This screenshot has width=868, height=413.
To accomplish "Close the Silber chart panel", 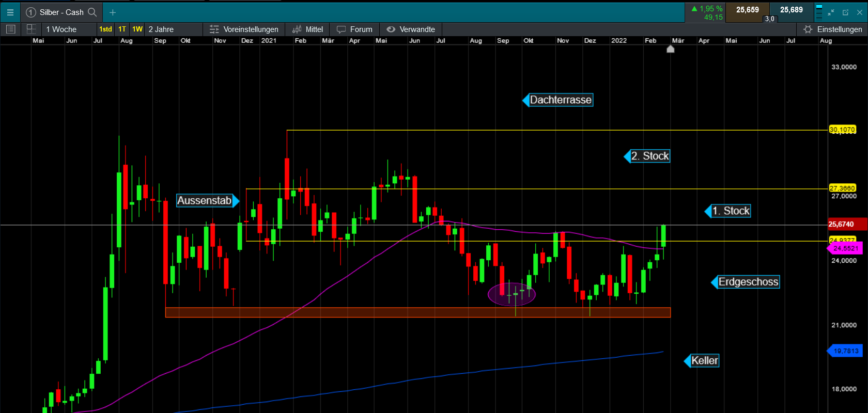I will [x=860, y=12].
